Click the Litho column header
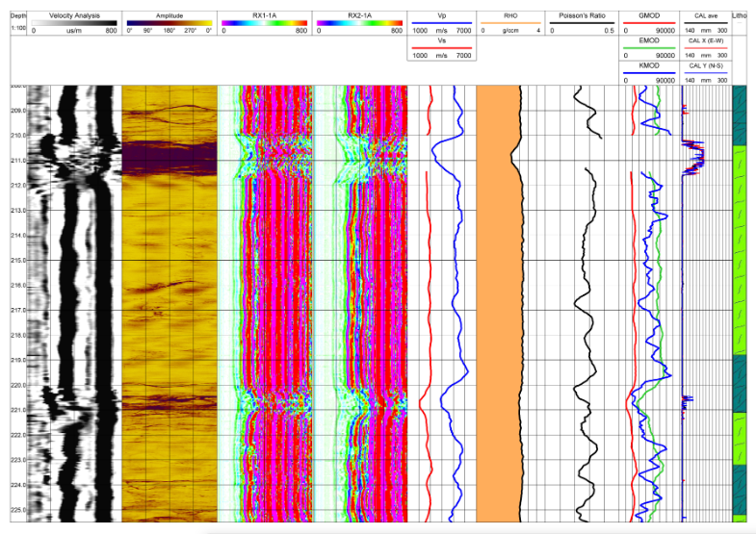The width and height of the screenshot is (756, 534). coord(740,15)
